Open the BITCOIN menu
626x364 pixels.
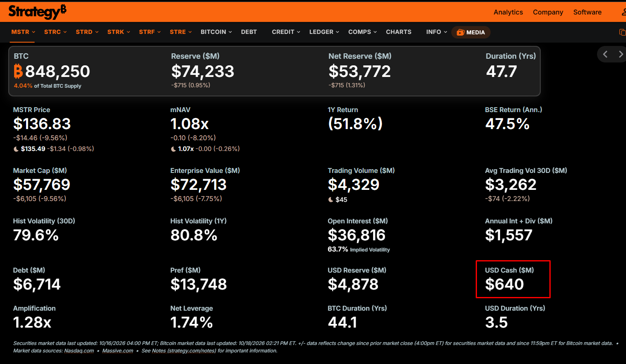click(216, 32)
